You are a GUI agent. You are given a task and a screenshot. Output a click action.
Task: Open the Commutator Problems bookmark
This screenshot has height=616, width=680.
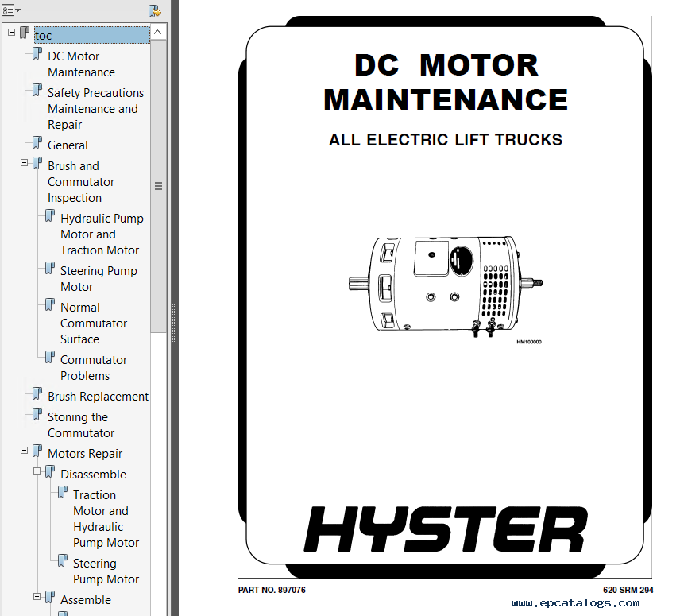point(94,367)
